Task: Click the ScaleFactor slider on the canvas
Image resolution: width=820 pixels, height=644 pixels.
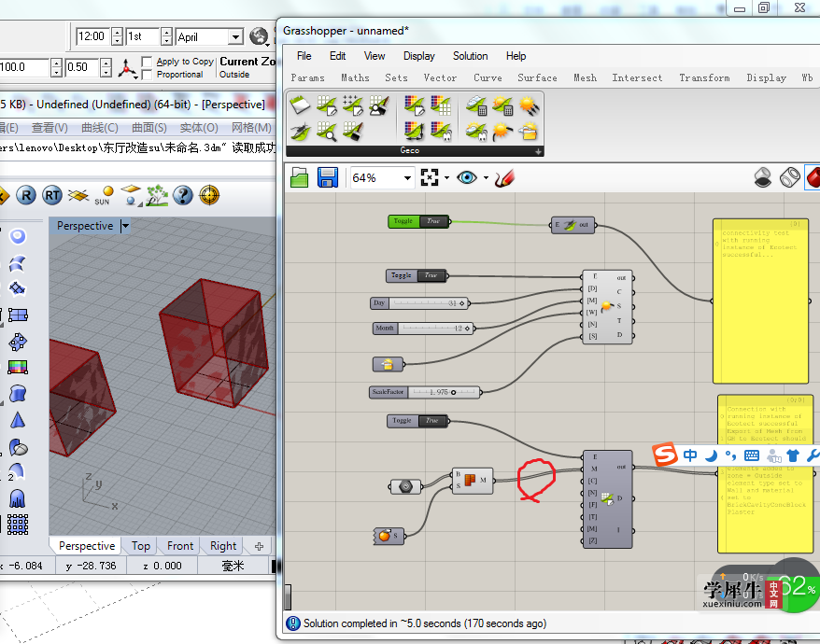Action: click(425, 392)
